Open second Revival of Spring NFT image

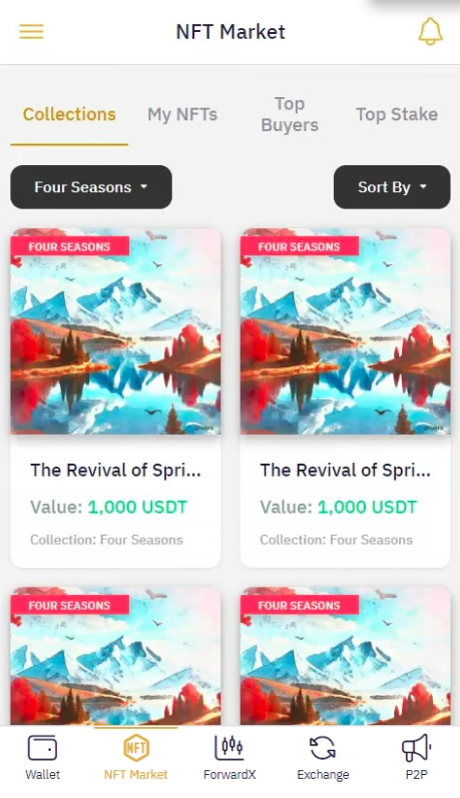click(x=346, y=331)
